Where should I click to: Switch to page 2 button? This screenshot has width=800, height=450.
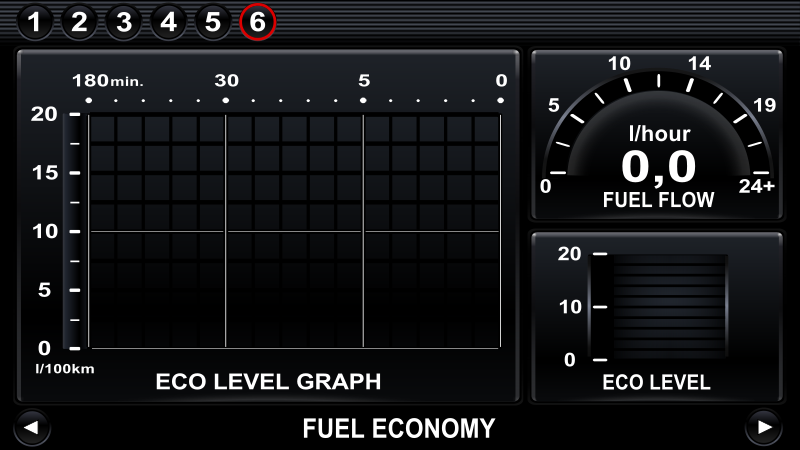click(x=79, y=22)
